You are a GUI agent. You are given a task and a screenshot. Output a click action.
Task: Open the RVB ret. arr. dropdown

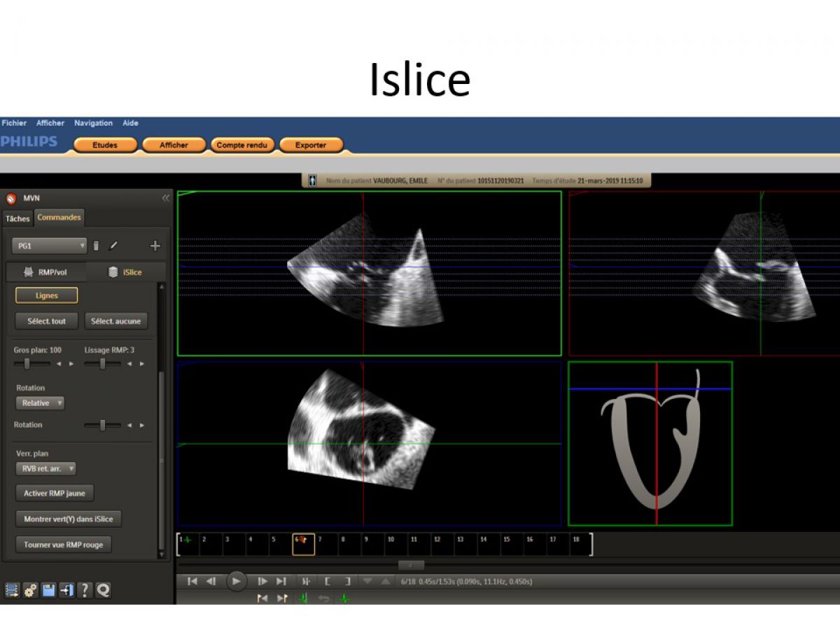pos(45,469)
